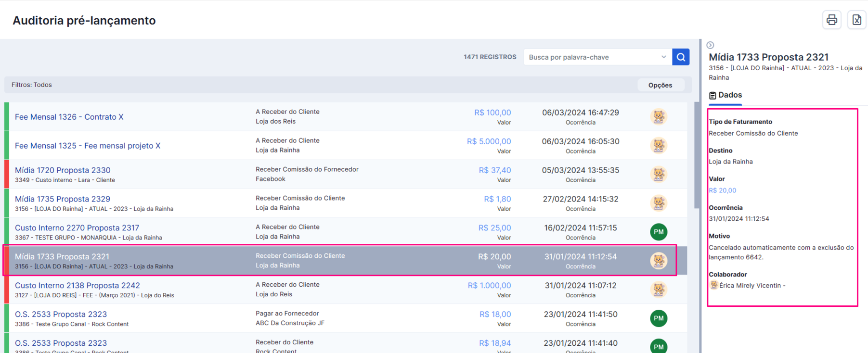868x353 pixels.
Task: Click in the Busca por palavra-chave field
Action: [592, 57]
